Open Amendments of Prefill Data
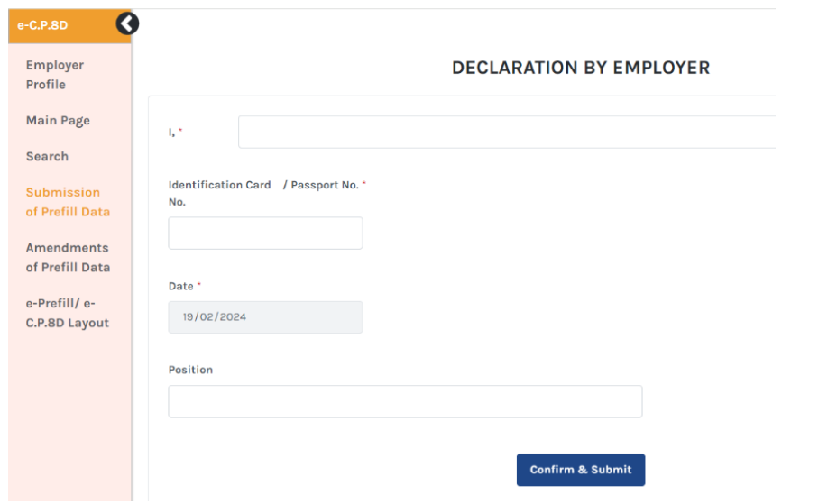The width and height of the screenshot is (828, 504). pos(68,258)
